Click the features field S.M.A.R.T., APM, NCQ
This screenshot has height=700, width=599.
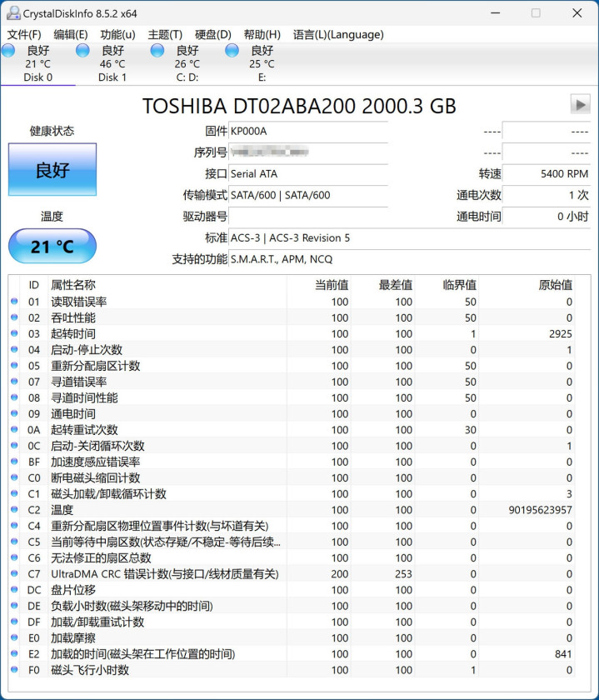(409, 259)
